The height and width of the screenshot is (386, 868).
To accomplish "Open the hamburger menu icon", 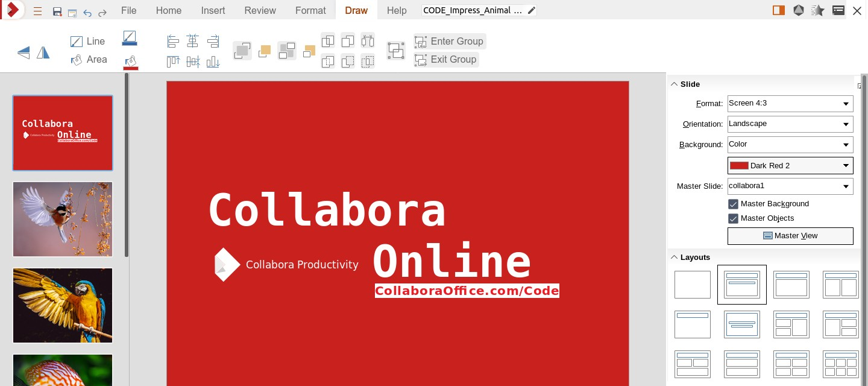I will (x=37, y=11).
